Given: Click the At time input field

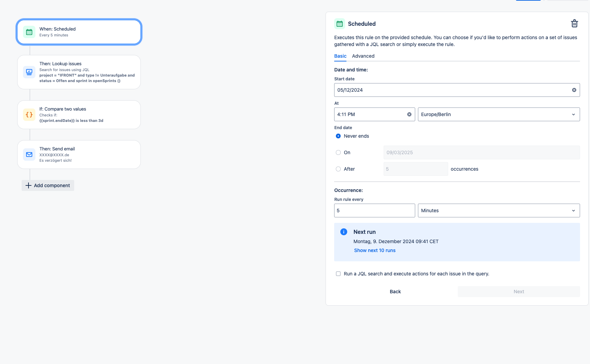Looking at the screenshot, I should pos(375,114).
